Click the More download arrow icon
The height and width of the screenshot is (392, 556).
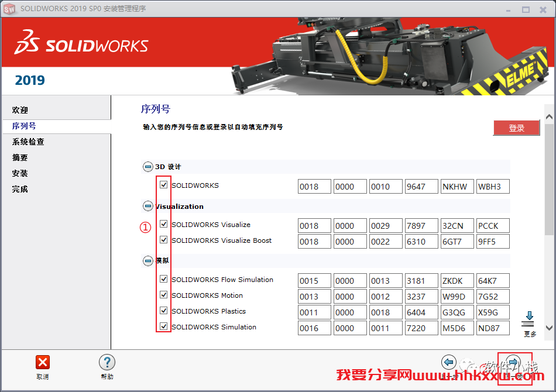[x=529, y=319]
